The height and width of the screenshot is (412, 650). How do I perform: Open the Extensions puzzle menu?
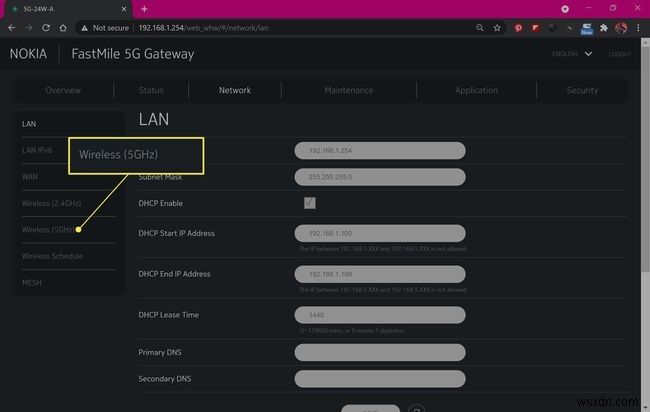[604, 28]
